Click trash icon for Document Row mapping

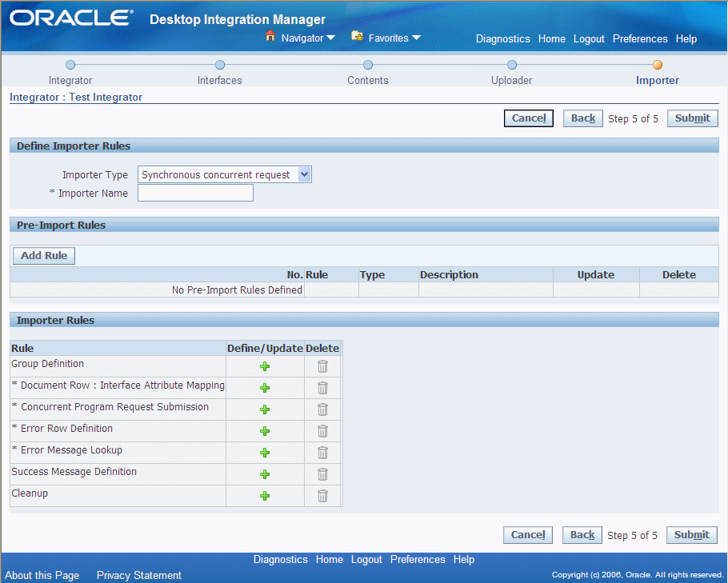(322, 388)
